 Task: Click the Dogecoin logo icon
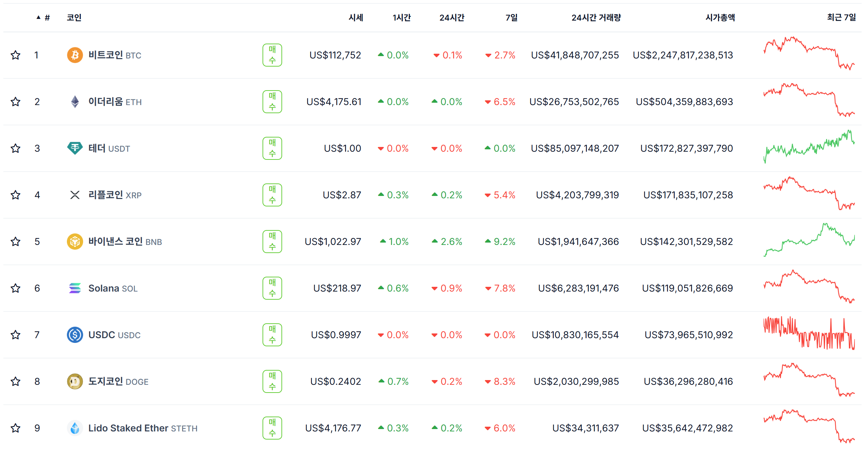75,381
